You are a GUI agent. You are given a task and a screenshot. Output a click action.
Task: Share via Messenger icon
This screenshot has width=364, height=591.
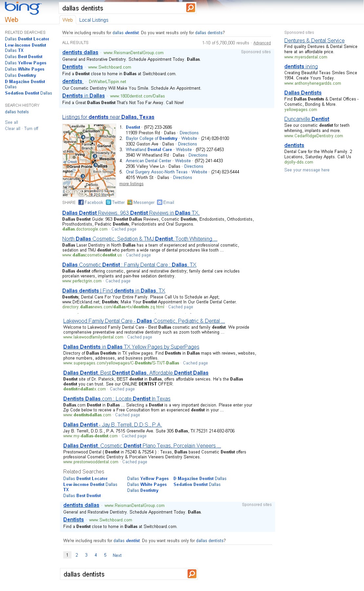point(130,202)
